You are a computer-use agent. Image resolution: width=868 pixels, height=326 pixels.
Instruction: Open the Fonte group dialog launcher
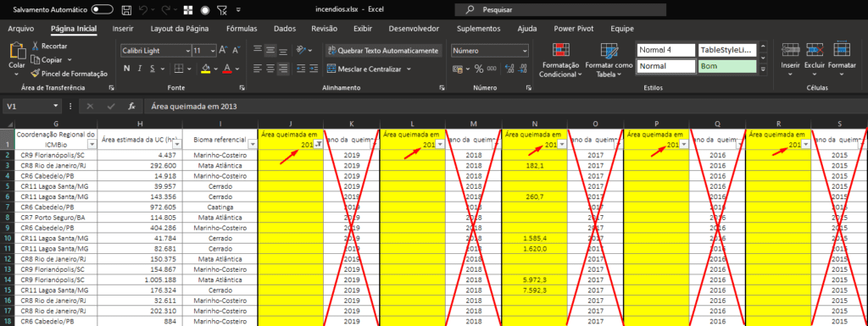coord(242,88)
